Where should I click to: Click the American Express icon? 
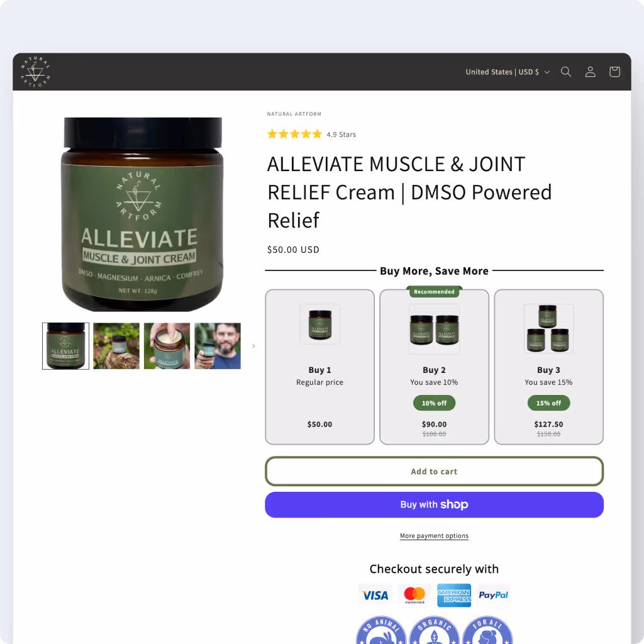tap(454, 595)
